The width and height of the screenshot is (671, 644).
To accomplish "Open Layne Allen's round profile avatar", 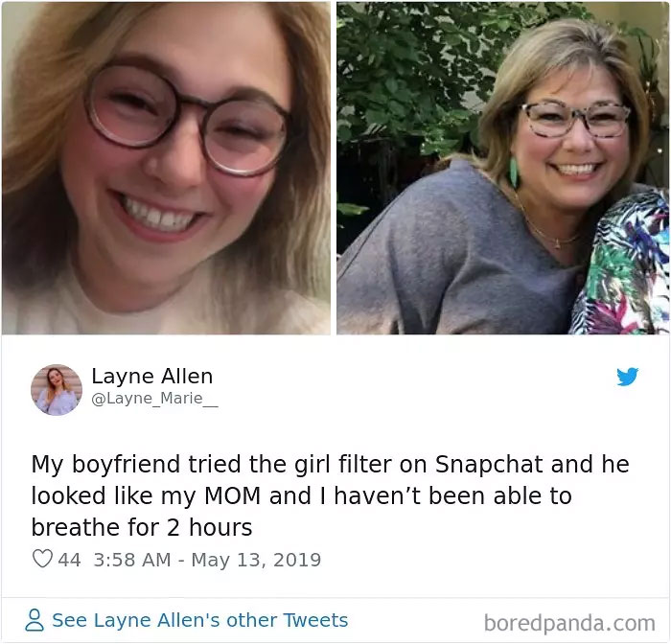I will tap(56, 390).
